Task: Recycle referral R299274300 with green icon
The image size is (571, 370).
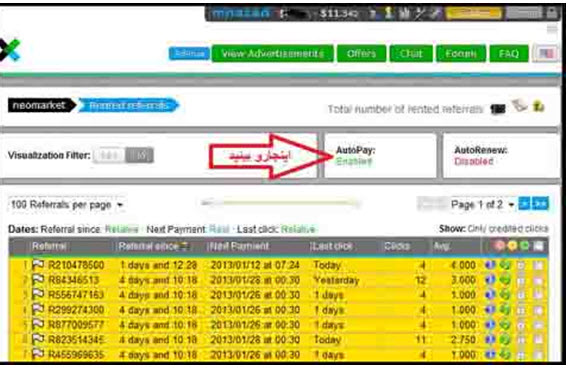Action: point(505,310)
